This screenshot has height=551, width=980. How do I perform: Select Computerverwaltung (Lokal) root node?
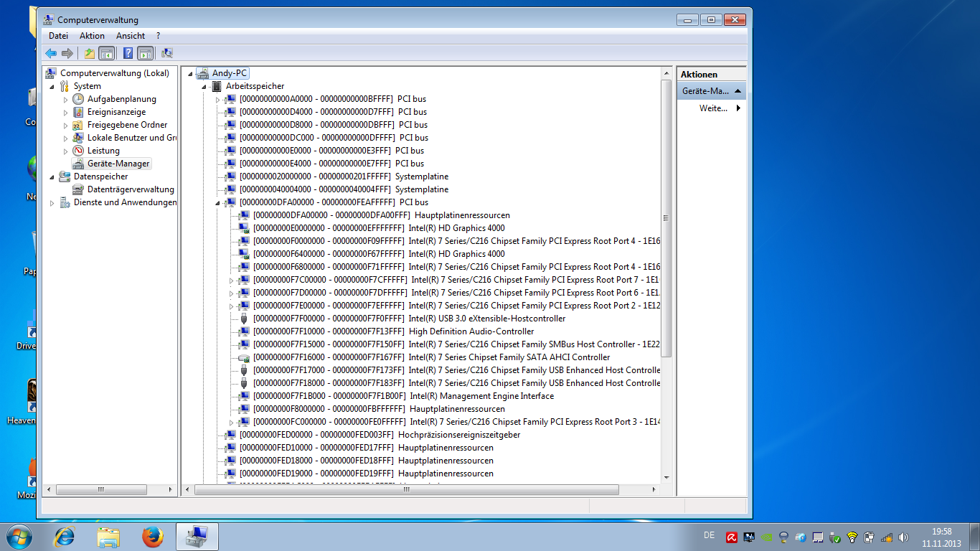(x=115, y=73)
